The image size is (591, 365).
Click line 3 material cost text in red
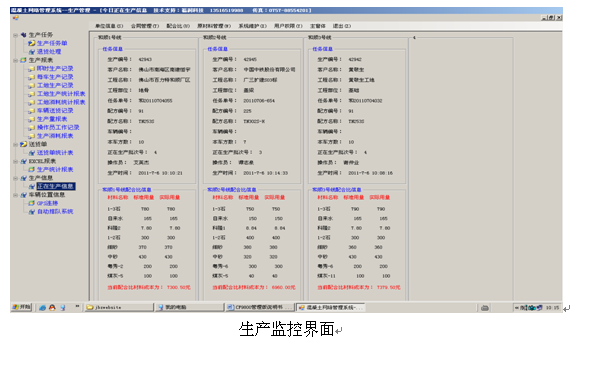pos(359,287)
